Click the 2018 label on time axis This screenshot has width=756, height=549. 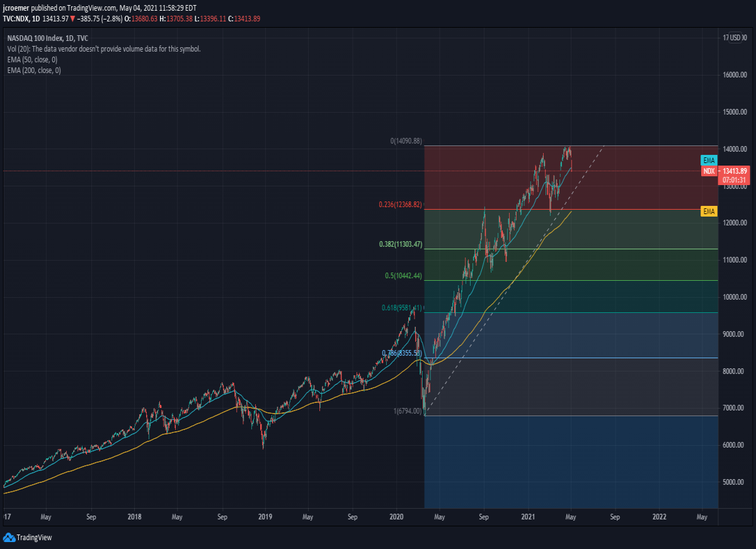pos(134,517)
